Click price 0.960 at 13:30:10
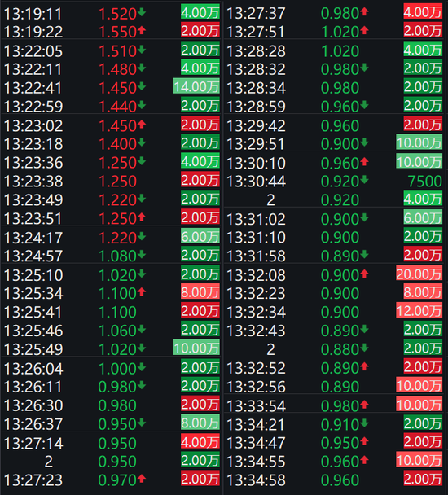Viewport: 448px width, 495px height. (340, 163)
